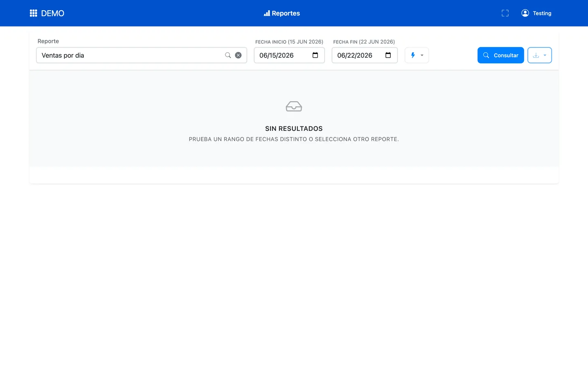Screen dimensions: 588x368
Task: Open the download export dropdown
Action: point(539,55)
